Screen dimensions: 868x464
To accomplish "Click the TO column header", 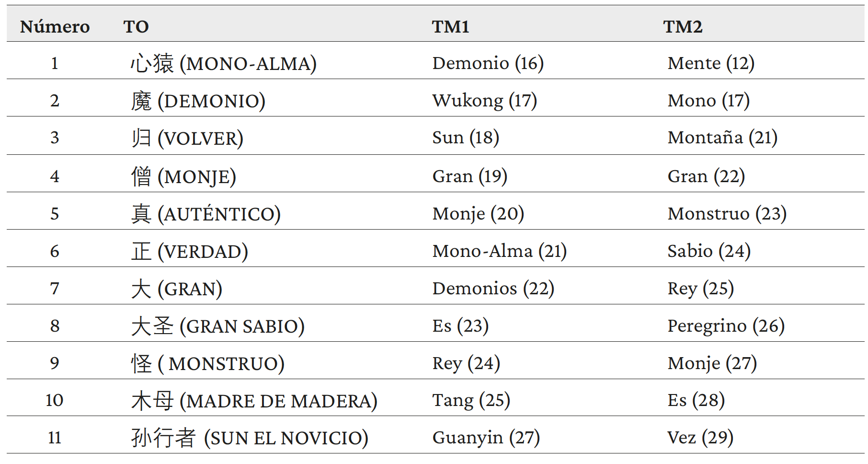I will point(136,26).
